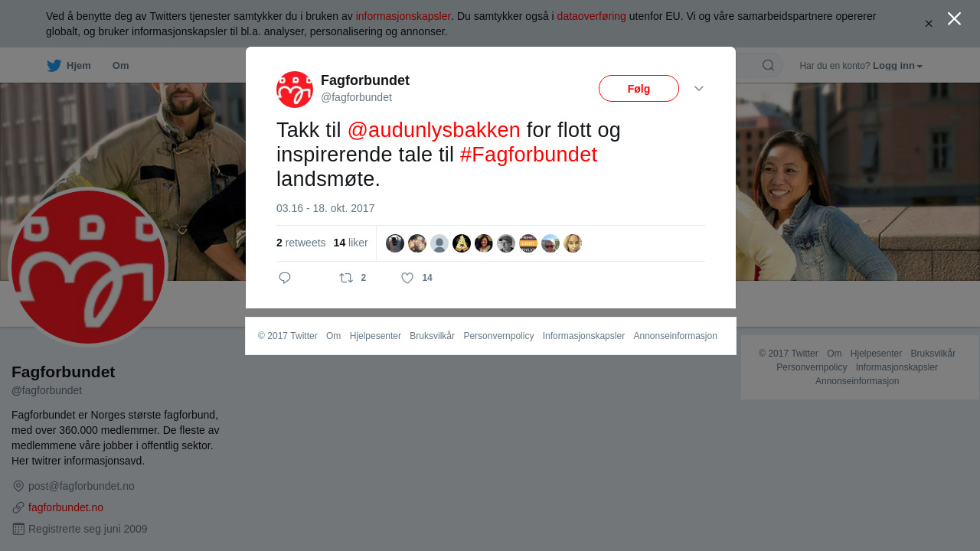Viewport: 980px width, 551px height.
Task: Open the Om menu item
Action: [121, 66]
